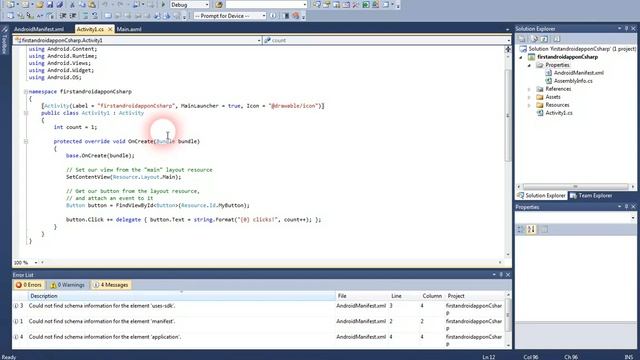640x360 pixels.
Task: Select AssemblyInfo.cs in Solution Explorer
Action: (573, 81)
